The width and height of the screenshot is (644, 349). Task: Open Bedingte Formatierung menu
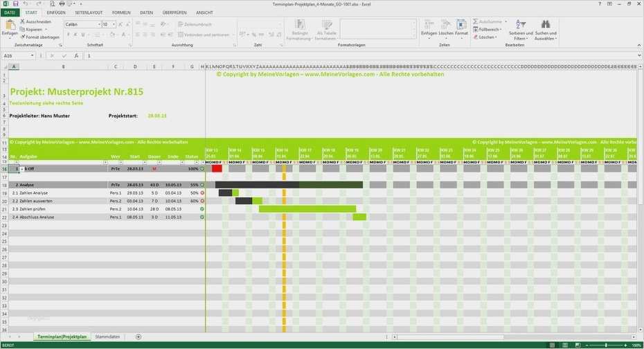[x=299, y=30]
